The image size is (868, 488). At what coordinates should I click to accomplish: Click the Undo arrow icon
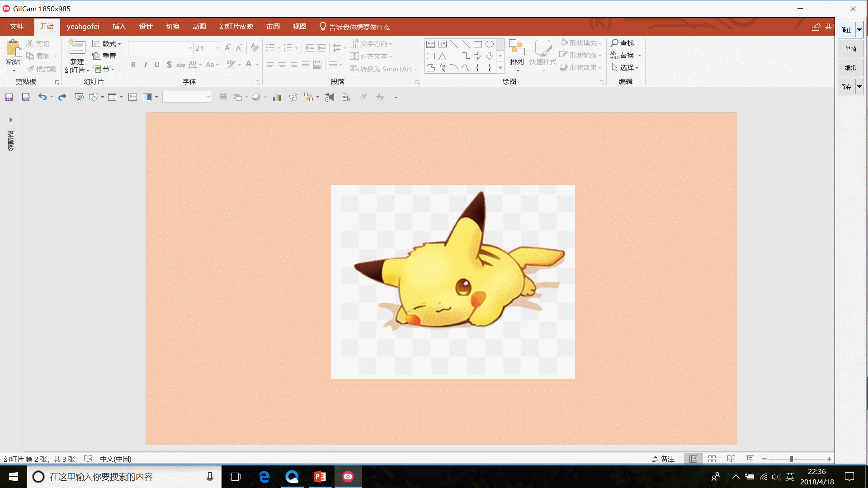(42, 97)
